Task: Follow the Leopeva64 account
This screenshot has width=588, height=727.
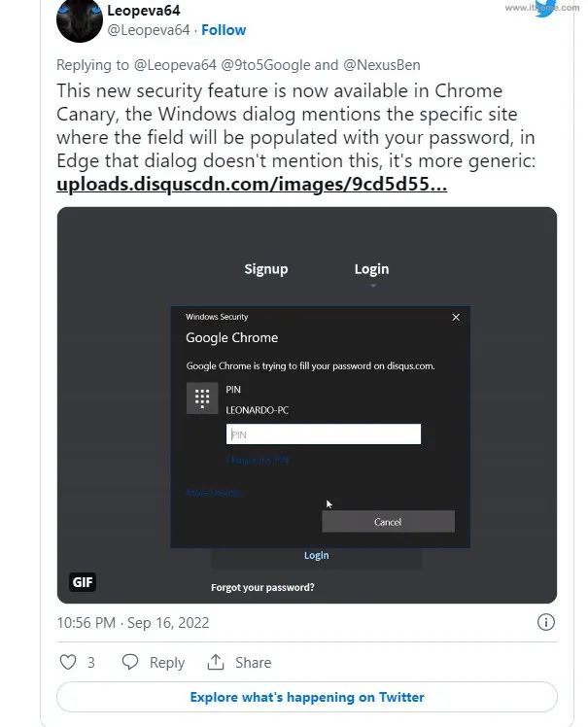Action: click(224, 30)
